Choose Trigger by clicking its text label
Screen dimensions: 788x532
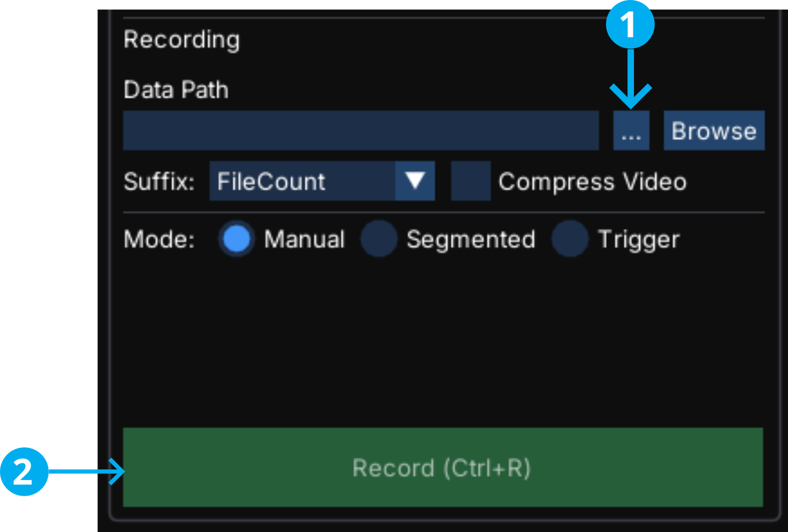tap(639, 240)
